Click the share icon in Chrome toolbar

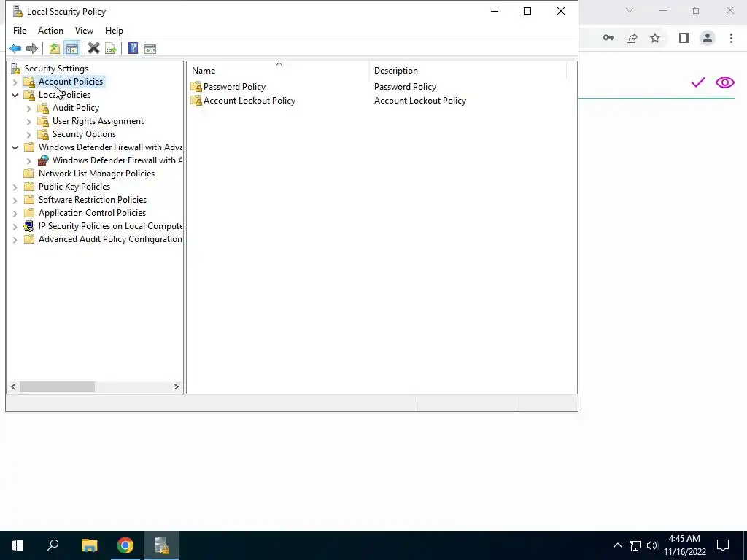(x=632, y=38)
